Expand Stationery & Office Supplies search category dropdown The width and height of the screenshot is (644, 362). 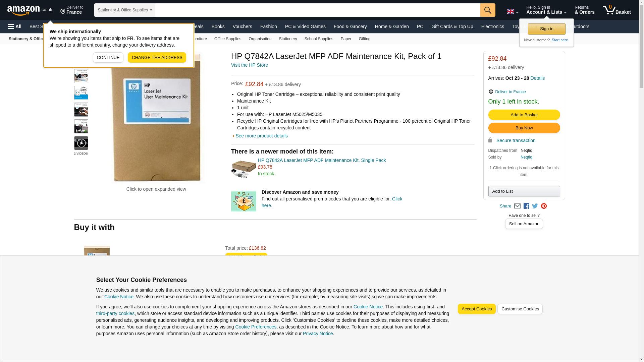124,10
